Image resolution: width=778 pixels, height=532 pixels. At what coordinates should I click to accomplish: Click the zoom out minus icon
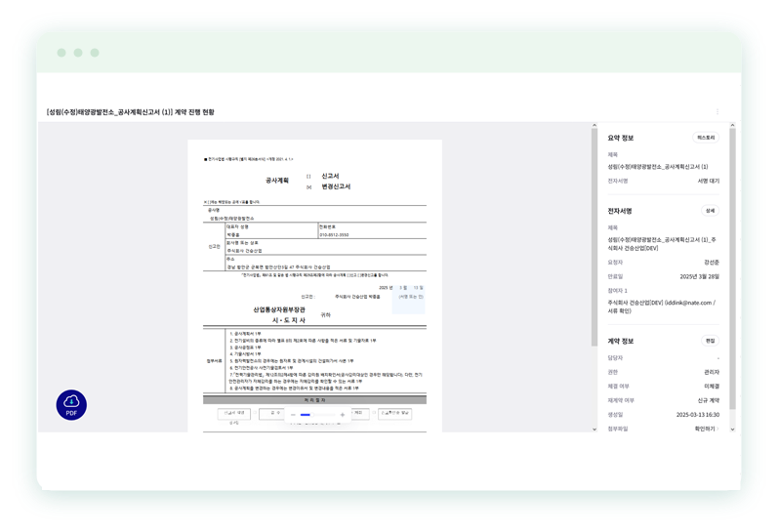(x=293, y=415)
